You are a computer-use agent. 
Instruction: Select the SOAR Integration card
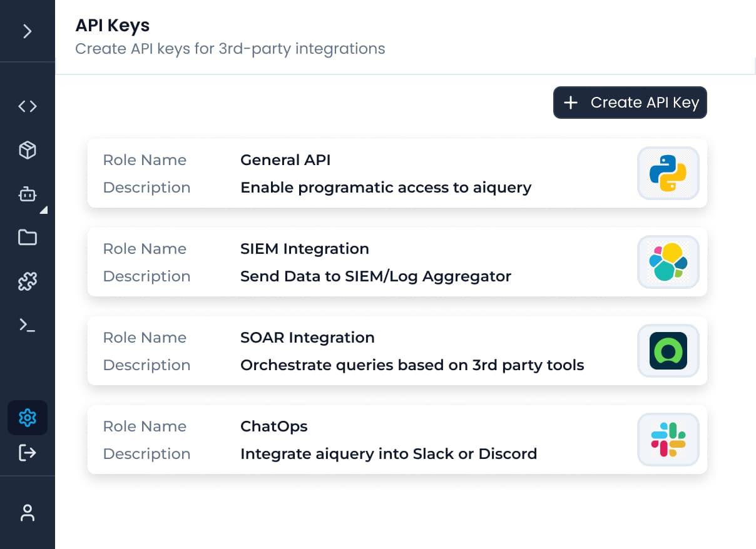point(397,351)
